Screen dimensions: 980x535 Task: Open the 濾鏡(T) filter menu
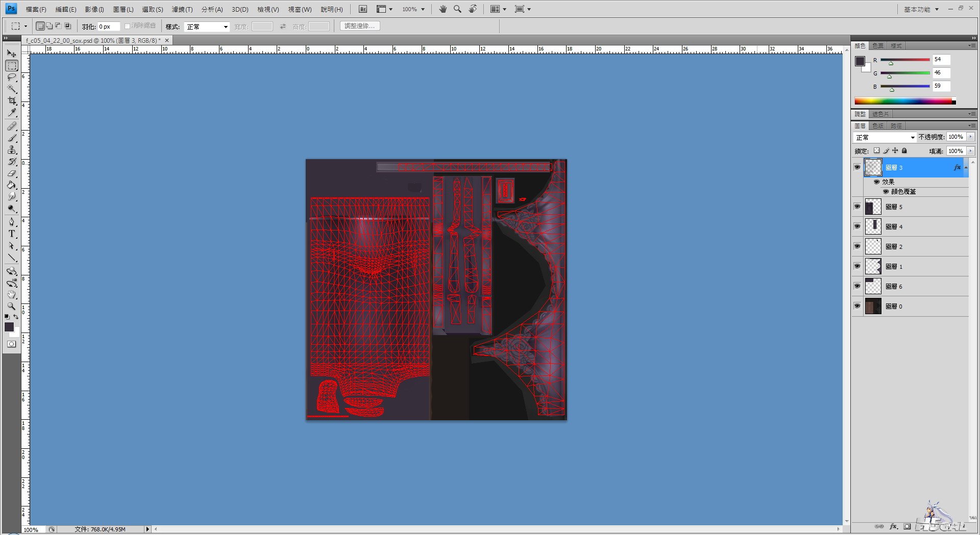pyautogui.click(x=182, y=9)
